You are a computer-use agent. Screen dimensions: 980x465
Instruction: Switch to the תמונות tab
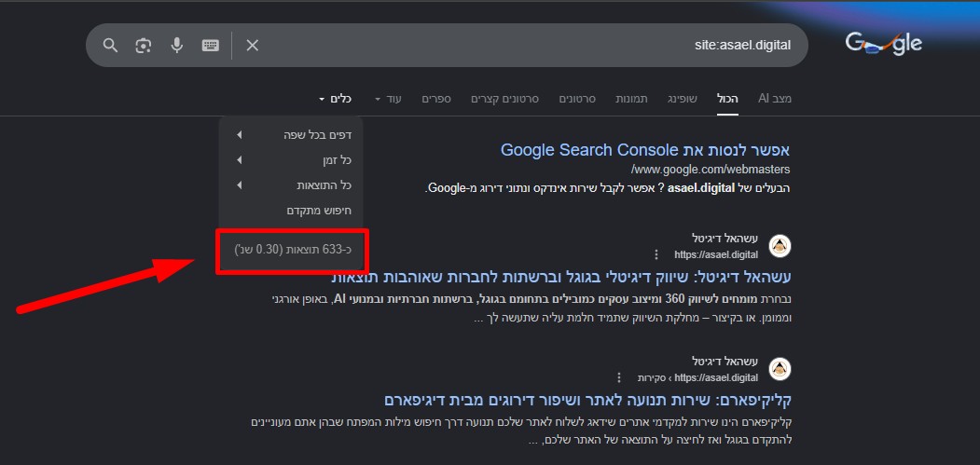632,99
